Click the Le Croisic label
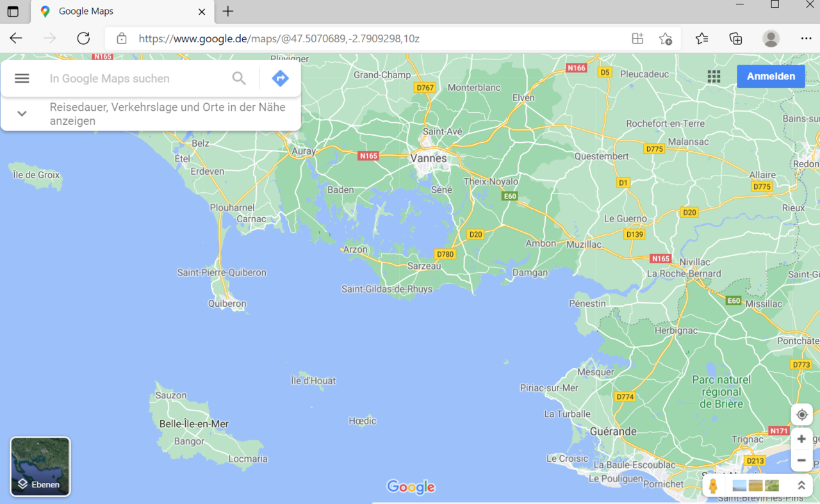 (567, 459)
